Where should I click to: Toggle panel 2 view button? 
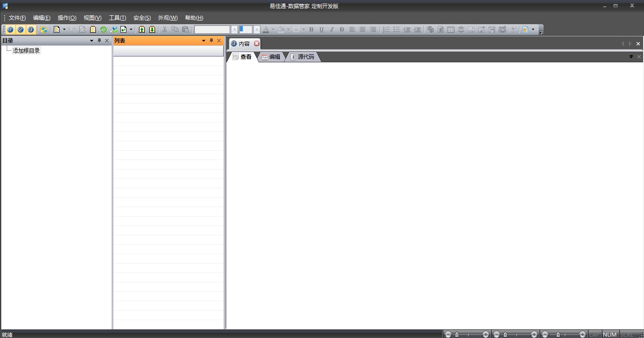pos(20,30)
